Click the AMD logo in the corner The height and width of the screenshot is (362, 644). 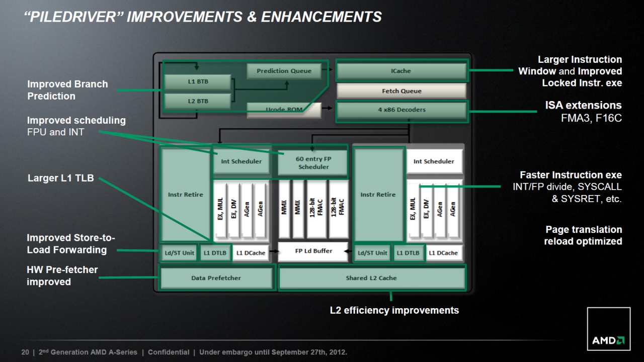(x=608, y=329)
